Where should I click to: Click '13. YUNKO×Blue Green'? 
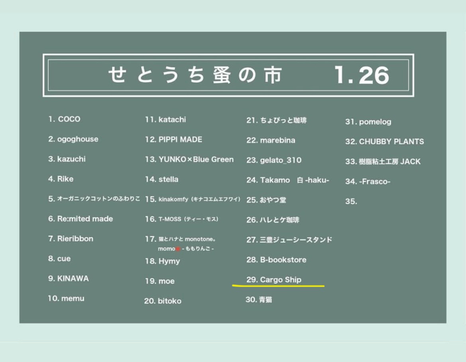click(189, 159)
